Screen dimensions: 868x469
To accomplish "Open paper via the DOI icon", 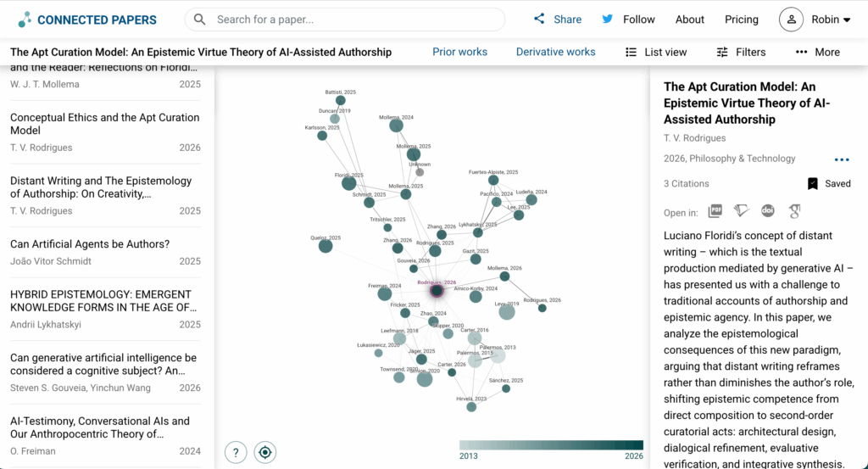I will (767, 211).
